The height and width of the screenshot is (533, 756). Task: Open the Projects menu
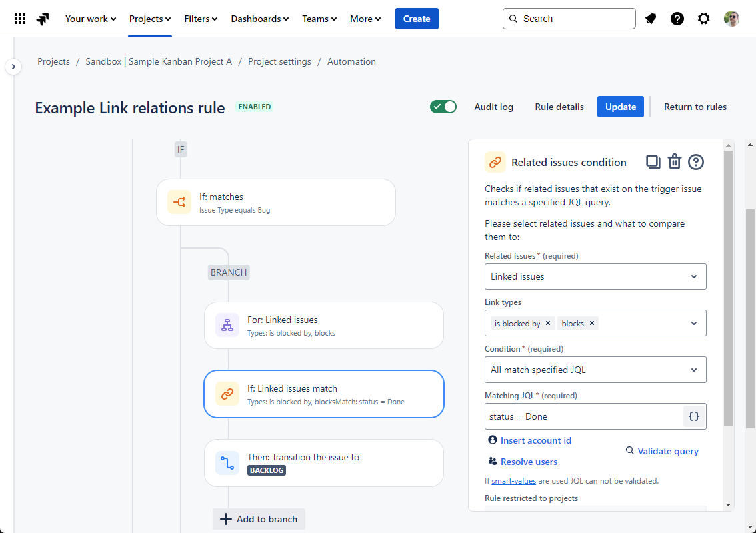click(x=149, y=18)
